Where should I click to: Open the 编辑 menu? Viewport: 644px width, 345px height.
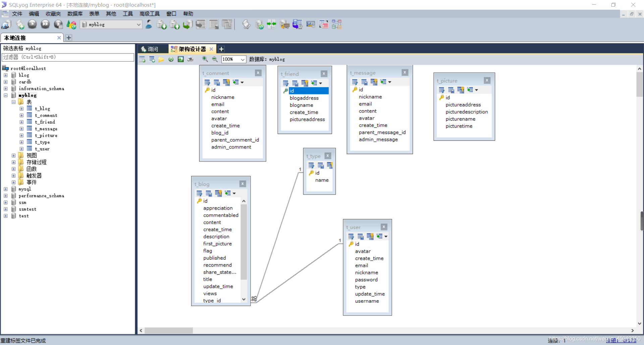pyautogui.click(x=34, y=14)
